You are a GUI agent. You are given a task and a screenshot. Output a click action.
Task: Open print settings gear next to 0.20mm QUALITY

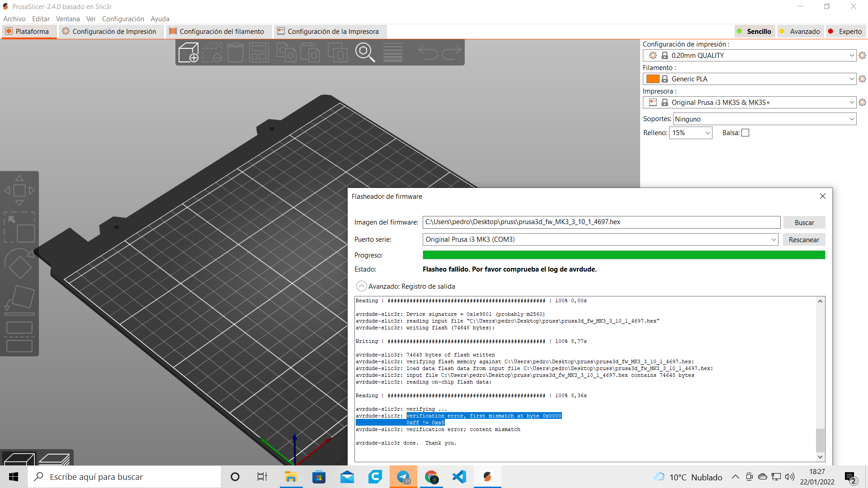click(862, 55)
